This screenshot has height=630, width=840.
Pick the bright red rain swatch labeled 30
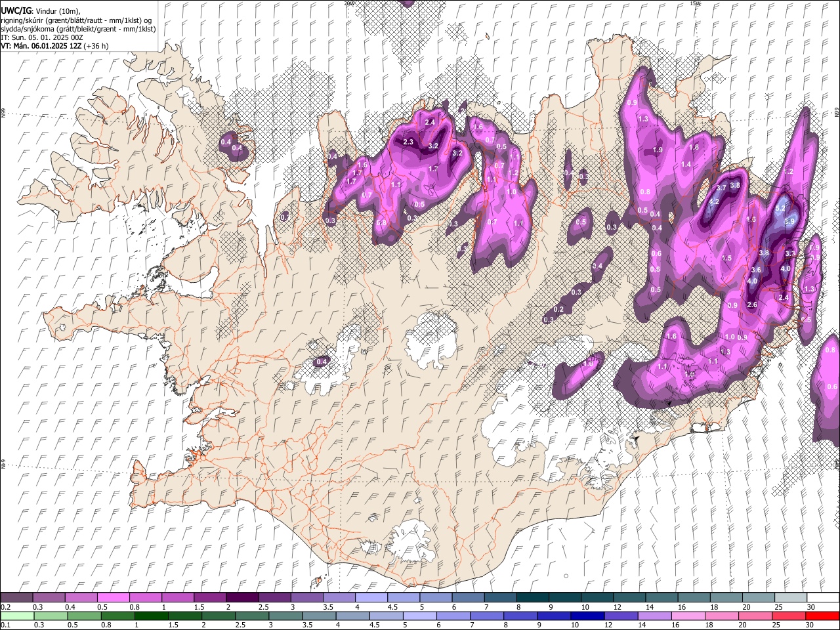point(822,616)
